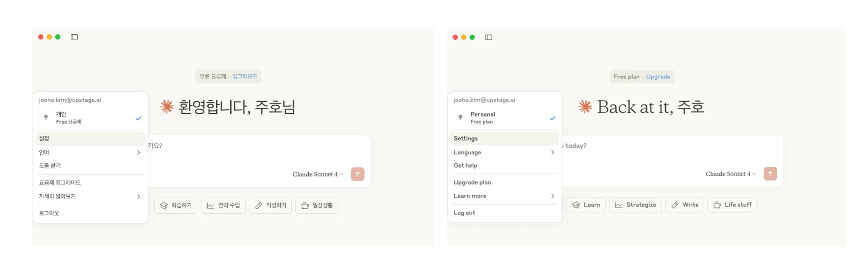Click the Upgrade link near Free plan

coord(658,77)
